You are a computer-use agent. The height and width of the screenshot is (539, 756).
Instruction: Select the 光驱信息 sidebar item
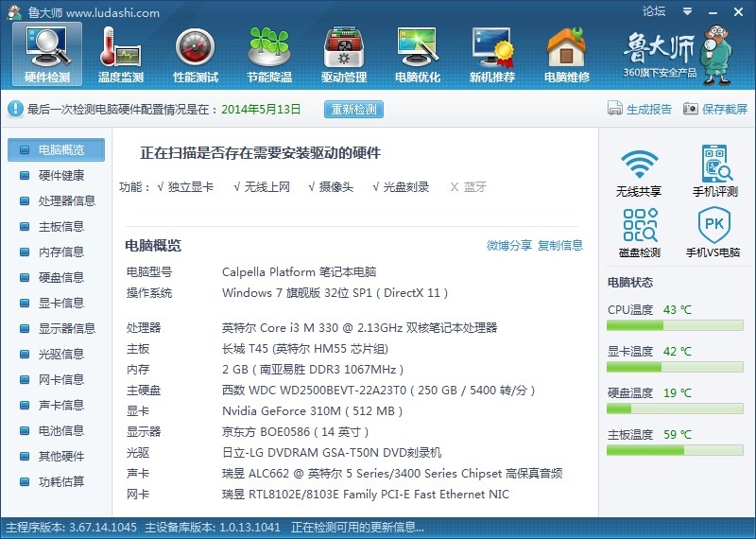click(56, 355)
